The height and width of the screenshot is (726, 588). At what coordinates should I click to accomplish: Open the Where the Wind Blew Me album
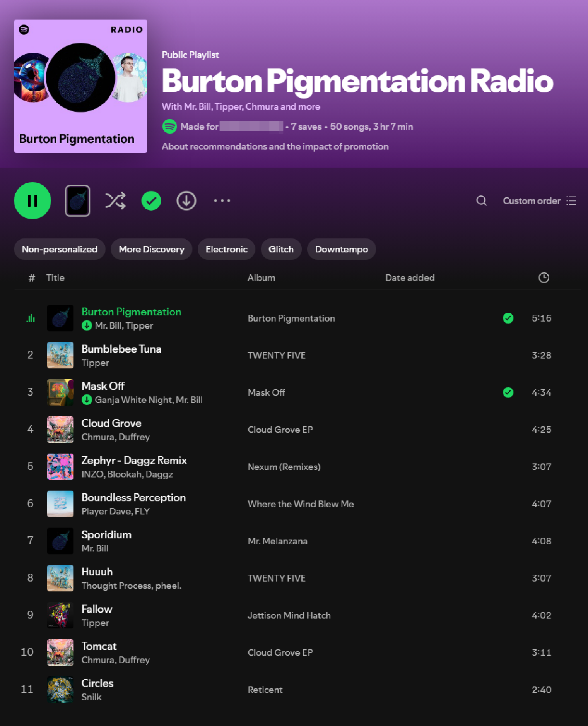301,504
